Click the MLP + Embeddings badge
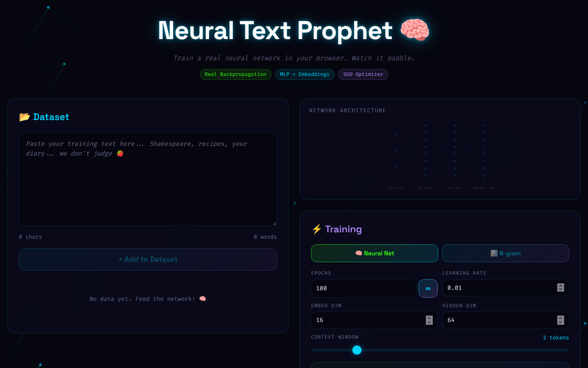The width and height of the screenshot is (588, 368). tap(305, 74)
